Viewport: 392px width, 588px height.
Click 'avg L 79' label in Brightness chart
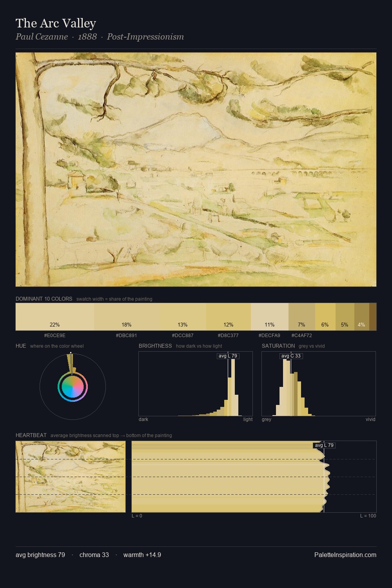click(x=228, y=356)
